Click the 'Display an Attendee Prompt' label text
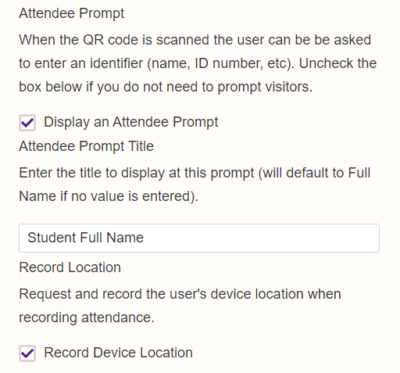The width and height of the screenshot is (400, 373). 131,122
